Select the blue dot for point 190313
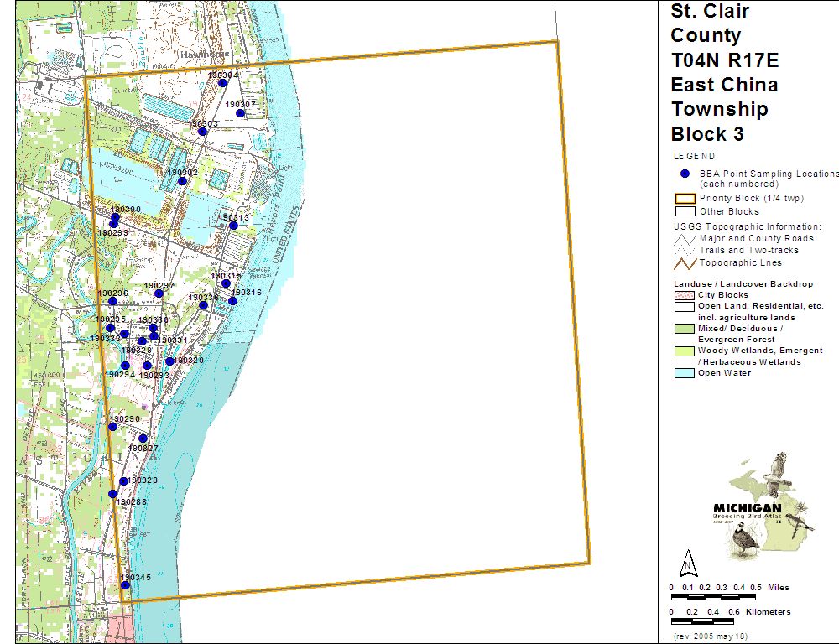The width and height of the screenshot is (839, 644). click(233, 226)
